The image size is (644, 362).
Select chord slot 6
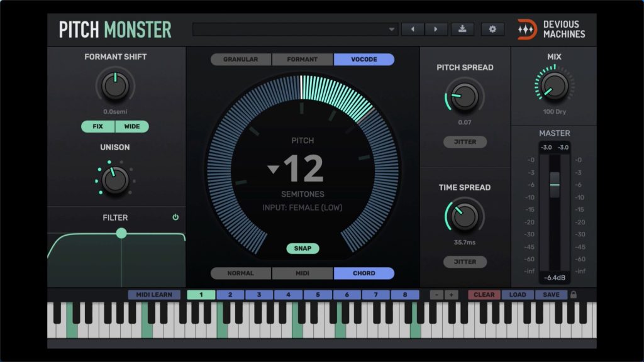click(x=347, y=295)
